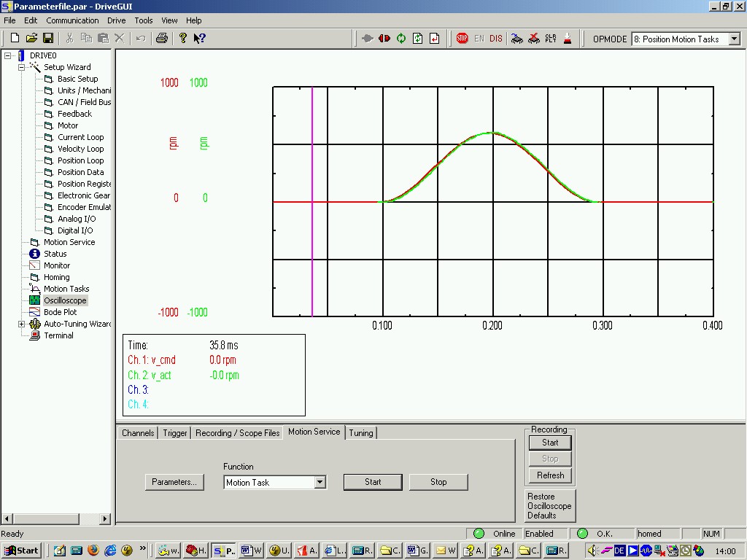Screen dimensions: 747x560
Task: Switch to the Trigger tab
Action: (175, 433)
